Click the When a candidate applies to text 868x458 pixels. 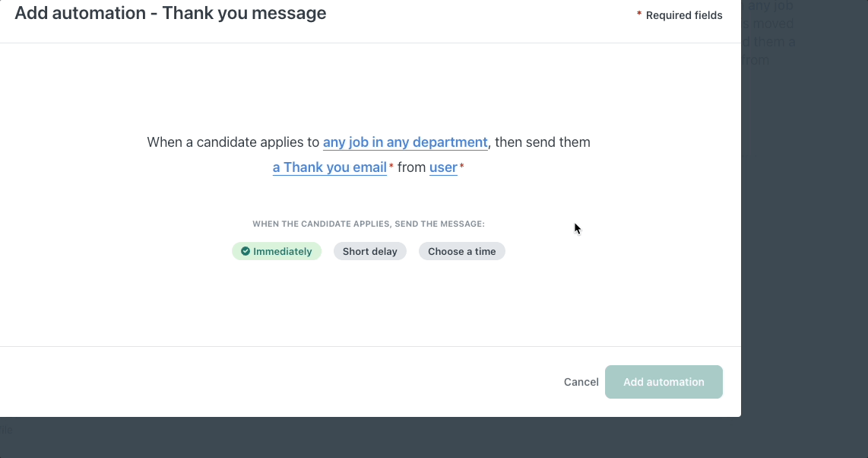(x=233, y=142)
